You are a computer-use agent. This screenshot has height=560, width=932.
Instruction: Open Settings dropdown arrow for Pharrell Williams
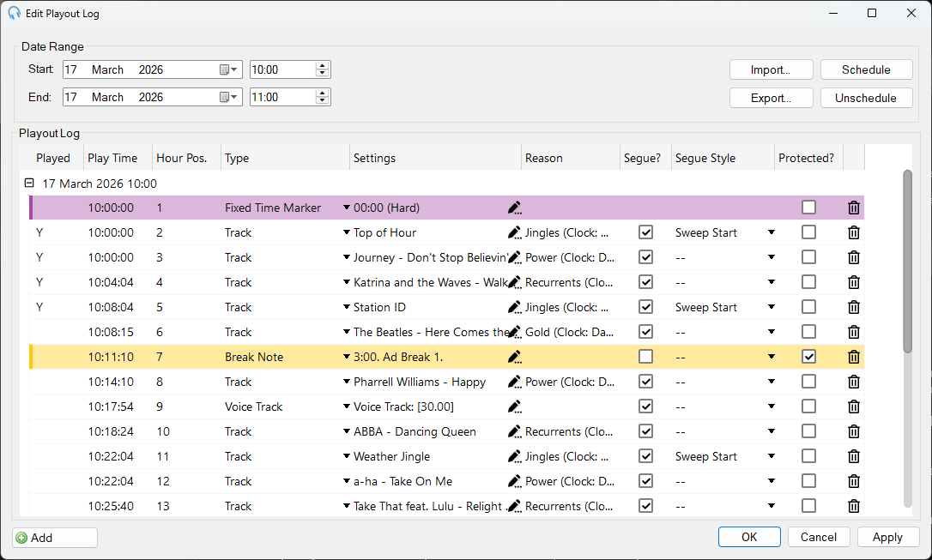click(x=347, y=382)
